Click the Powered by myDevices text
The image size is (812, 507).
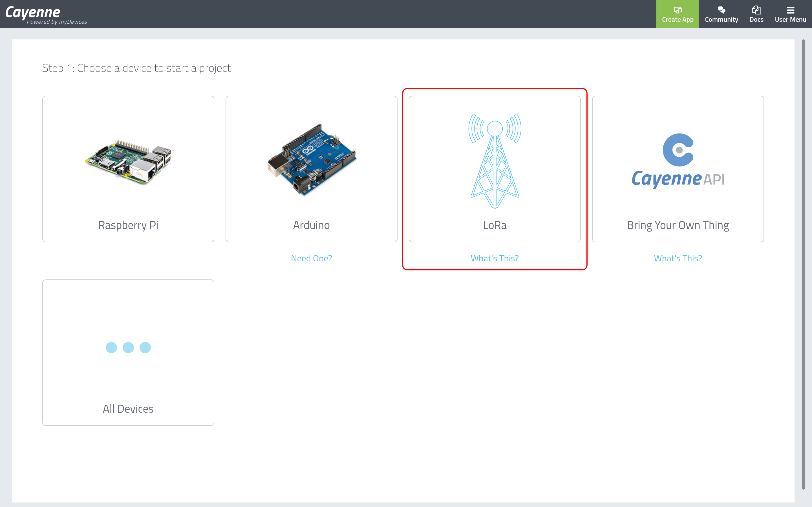57,22
